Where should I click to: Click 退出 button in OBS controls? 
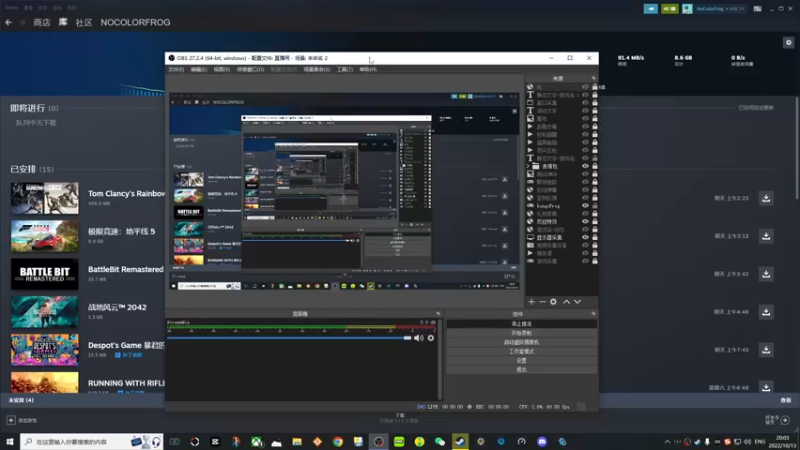coord(521,370)
